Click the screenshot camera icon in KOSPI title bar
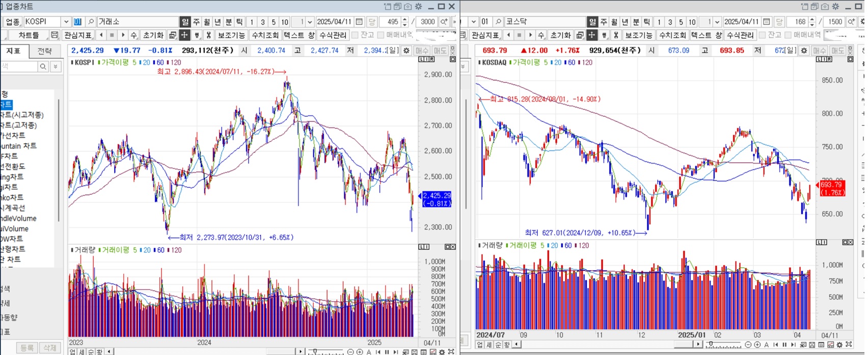 tap(408, 7)
